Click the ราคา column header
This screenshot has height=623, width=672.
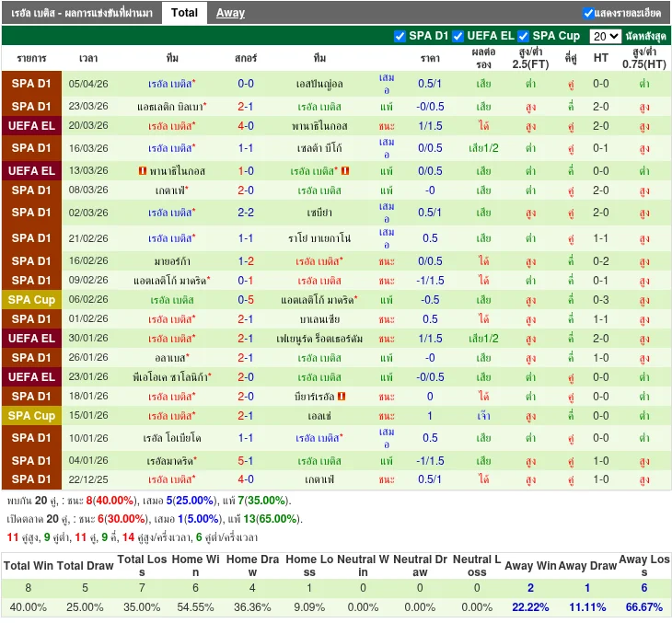click(x=430, y=58)
